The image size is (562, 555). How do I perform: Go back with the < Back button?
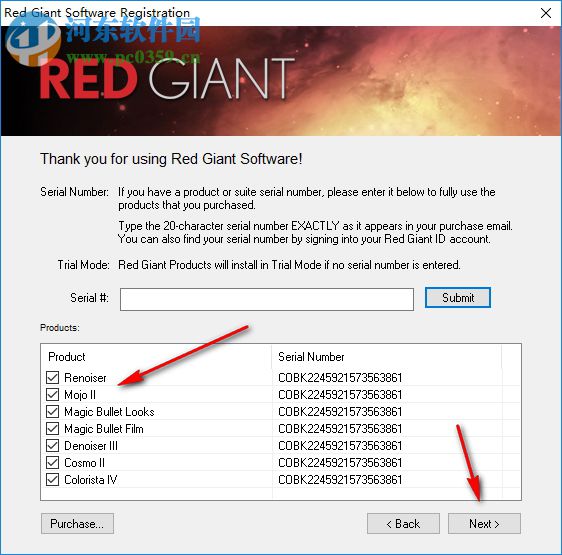[403, 524]
